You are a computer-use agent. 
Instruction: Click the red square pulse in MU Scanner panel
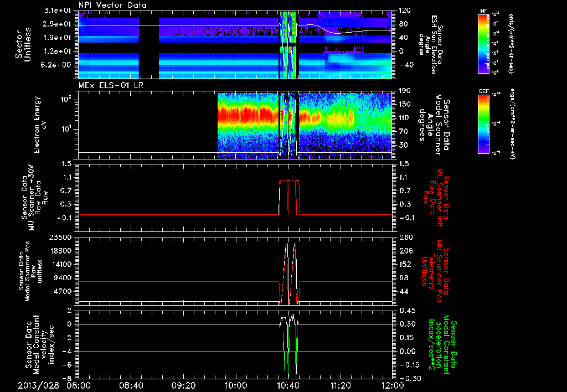pyautogui.click(x=289, y=198)
